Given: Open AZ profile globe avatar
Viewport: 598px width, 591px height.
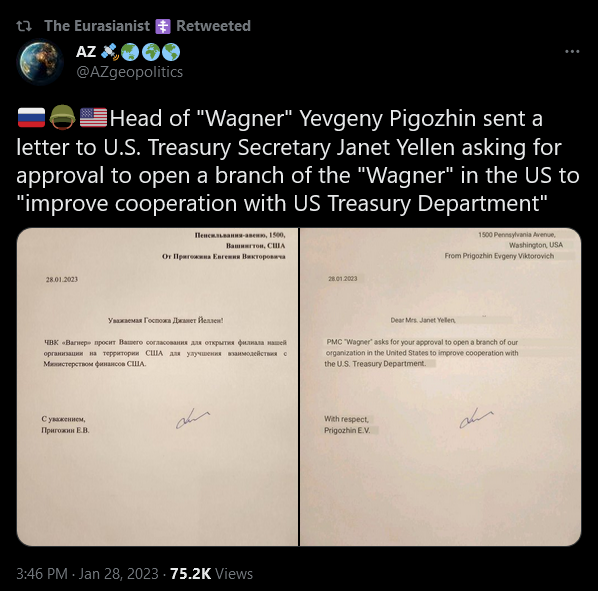Looking at the screenshot, I should tap(40, 61).
